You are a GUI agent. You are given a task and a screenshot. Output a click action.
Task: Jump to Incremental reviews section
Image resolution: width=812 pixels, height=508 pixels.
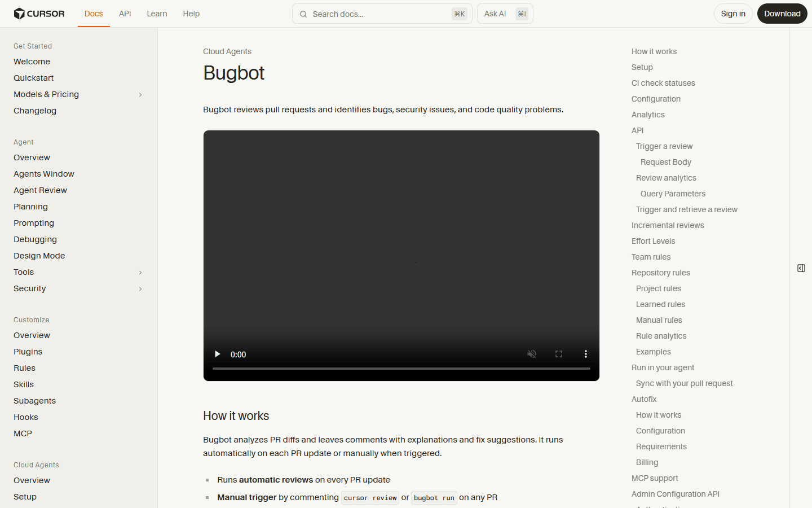[x=668, y=225]
